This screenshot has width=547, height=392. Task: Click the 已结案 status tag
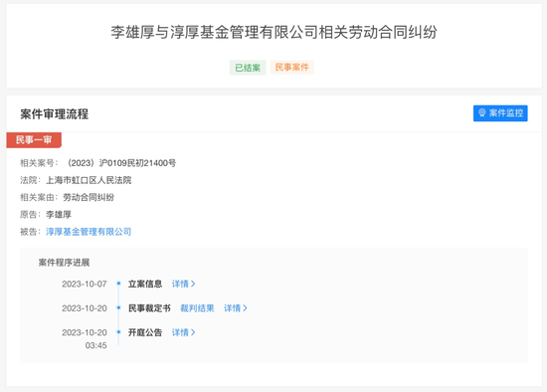tap(248, 68)
